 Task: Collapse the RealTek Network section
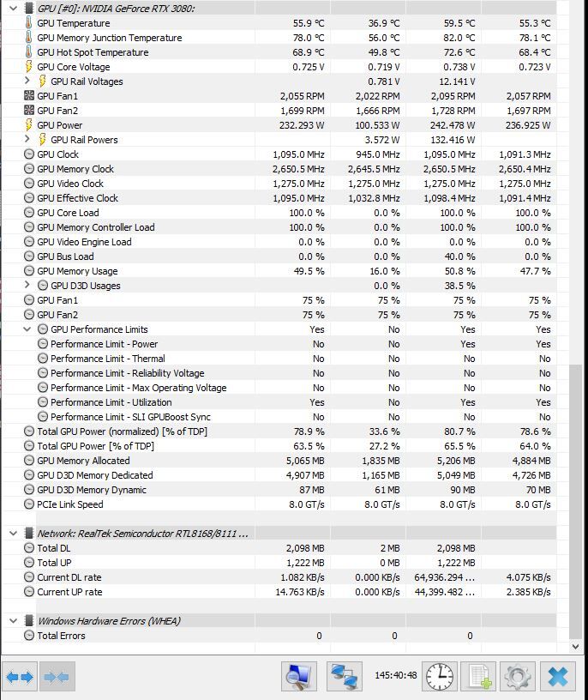pos(13,534)
